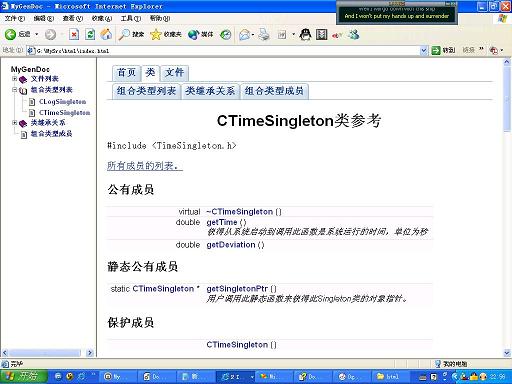Go to the Home page icon
The height and width of the screenshot is (384, 512).
pyautogui.click(x=106, y=34)
